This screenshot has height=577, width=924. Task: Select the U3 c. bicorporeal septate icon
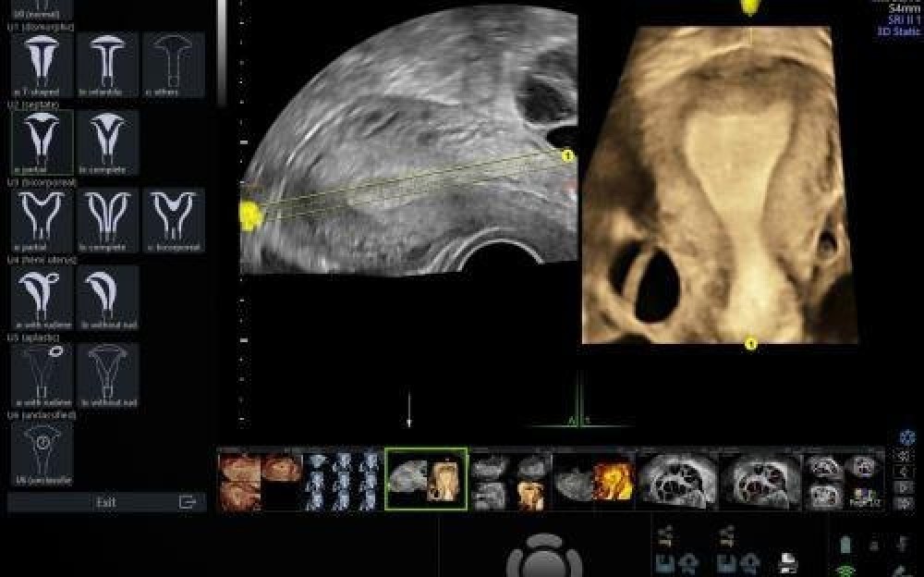pos(173,218)
